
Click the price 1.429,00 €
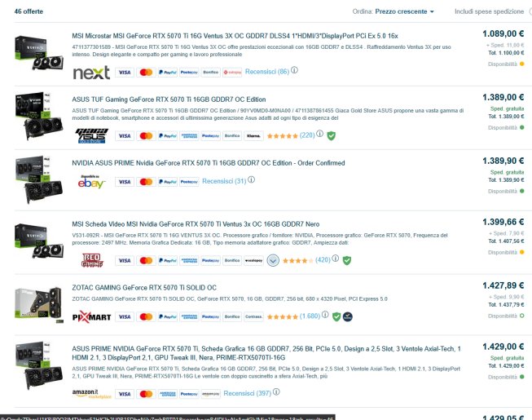point(503,347)
